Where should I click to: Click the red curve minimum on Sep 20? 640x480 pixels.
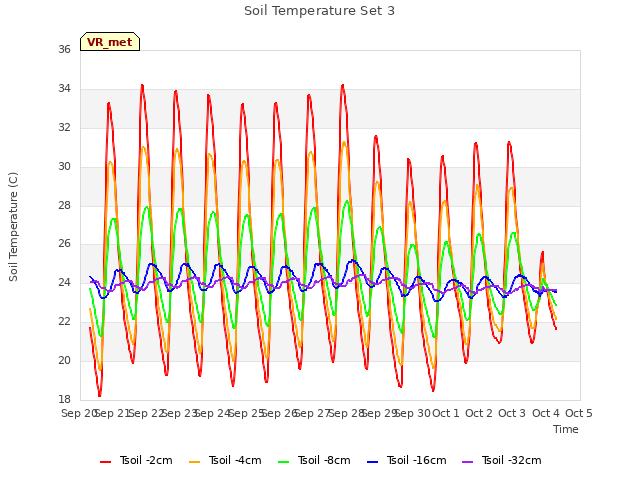click(99, 396)
